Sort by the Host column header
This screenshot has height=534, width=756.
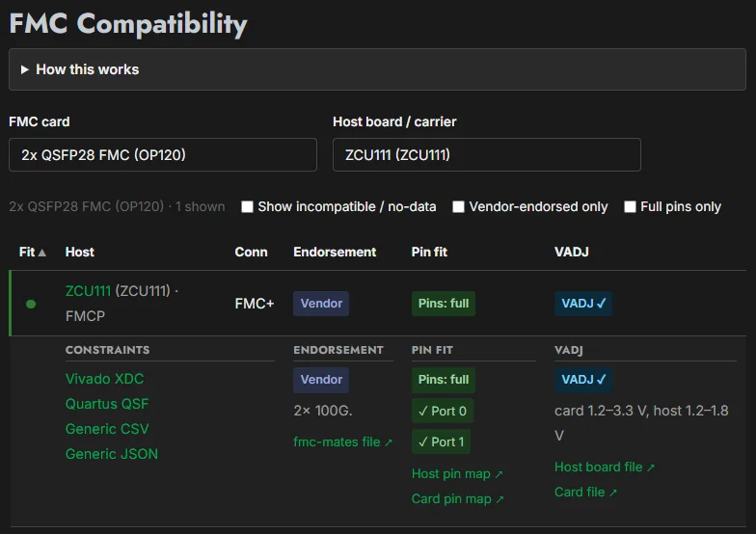point(79,252)
